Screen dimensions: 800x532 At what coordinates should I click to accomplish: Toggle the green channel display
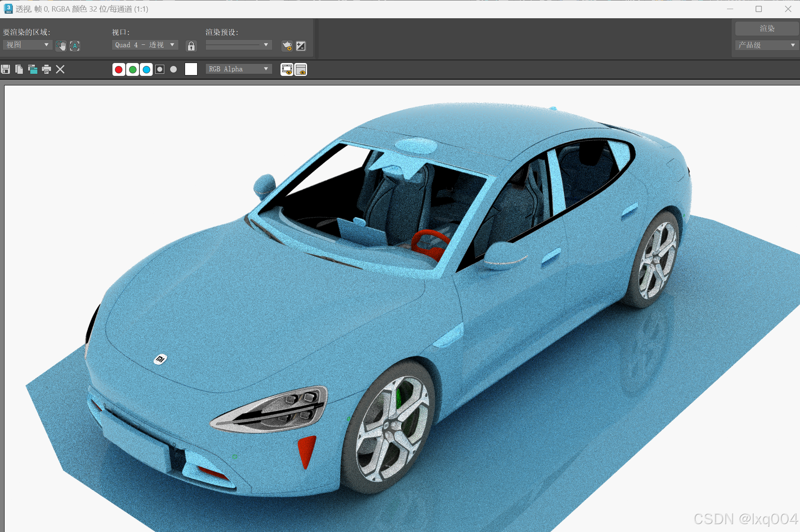(x=132, y=69)
